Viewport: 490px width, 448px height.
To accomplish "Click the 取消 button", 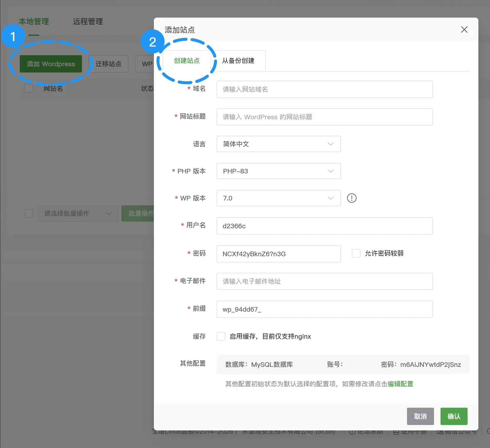I will pyautogui.click(x=420, y=416).
